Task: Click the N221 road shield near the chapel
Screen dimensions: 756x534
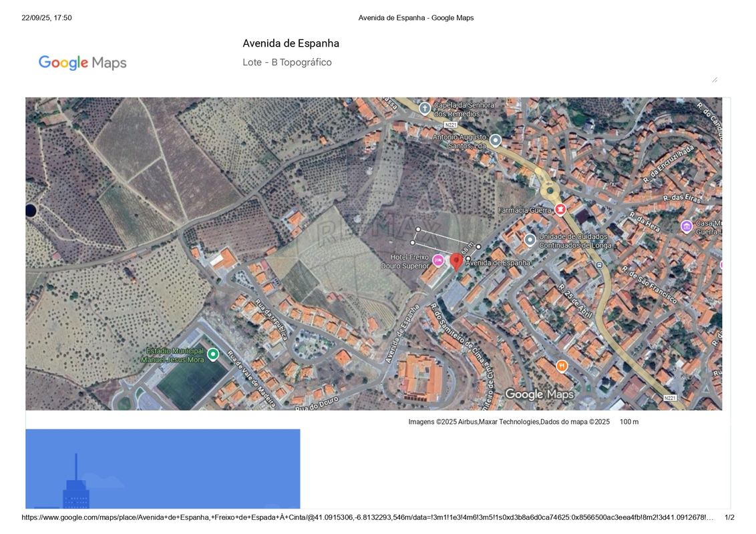Action: coord(451,125)
